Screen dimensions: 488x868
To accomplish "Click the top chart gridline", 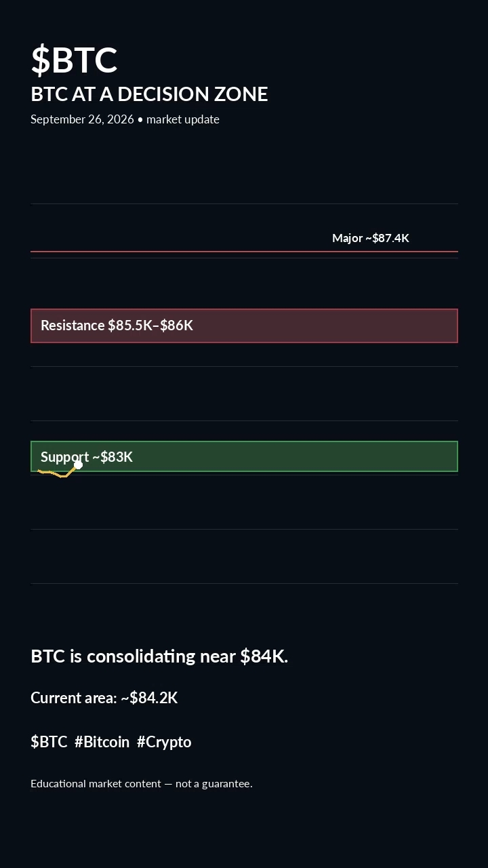I will pos(244,203).
